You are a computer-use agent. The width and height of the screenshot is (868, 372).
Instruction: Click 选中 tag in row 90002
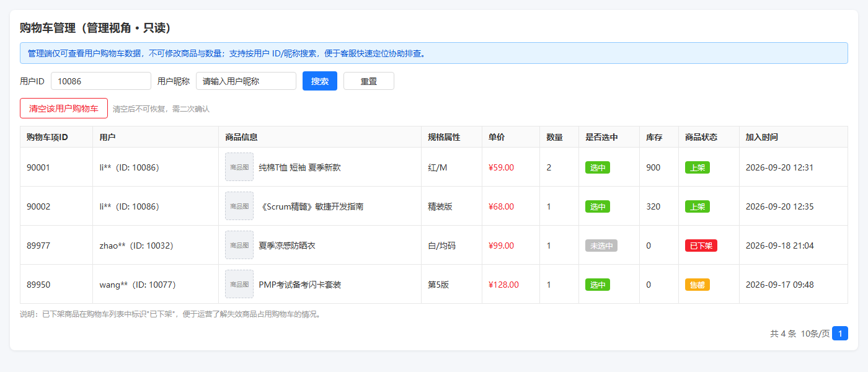598,206
